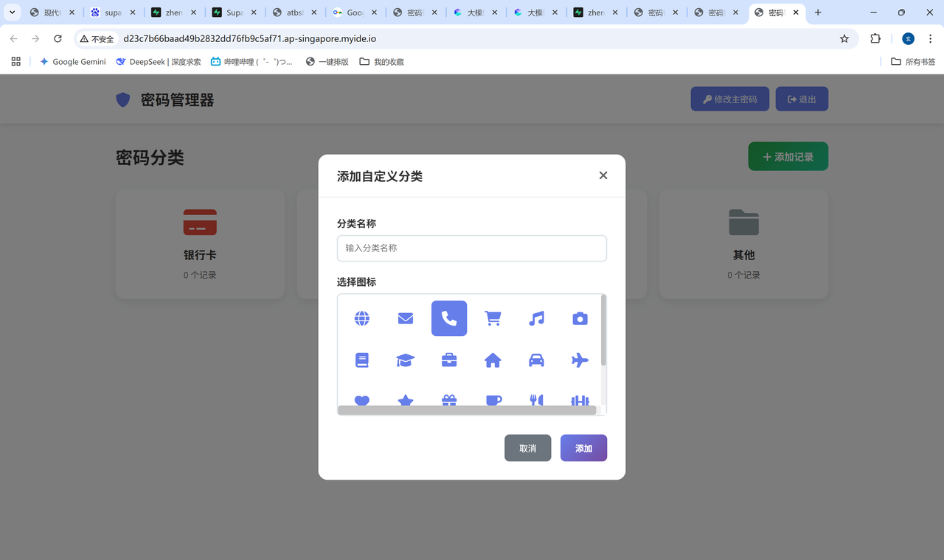This screenshot has height=560, width=944.
Task: Select the heart icon
Action: tap(362, 400)
